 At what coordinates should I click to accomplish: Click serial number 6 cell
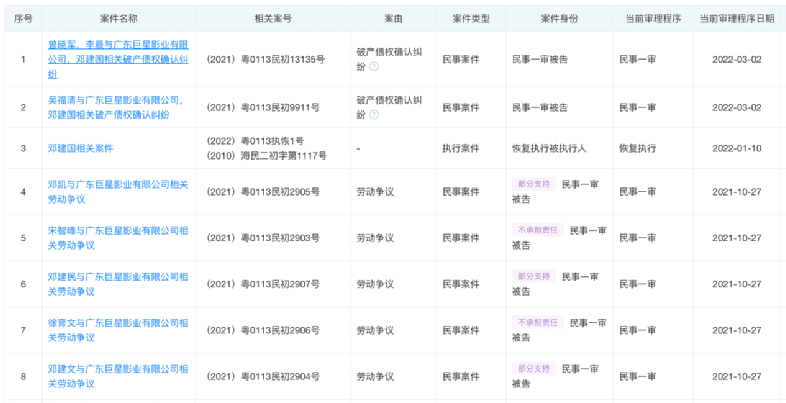(x=23, y=284)
